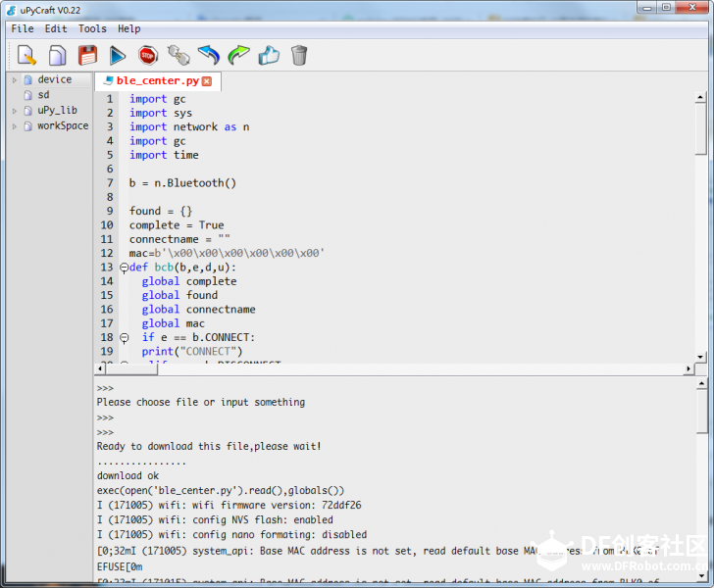Click the terminal vertical scrollbar thumb
The width and height of the screenshot is (714, 588).
(x=701, y=412)
